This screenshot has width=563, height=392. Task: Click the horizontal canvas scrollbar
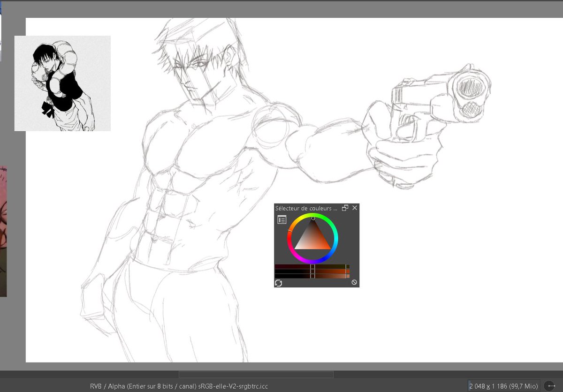pyautogui.click(x=256, y=374)
